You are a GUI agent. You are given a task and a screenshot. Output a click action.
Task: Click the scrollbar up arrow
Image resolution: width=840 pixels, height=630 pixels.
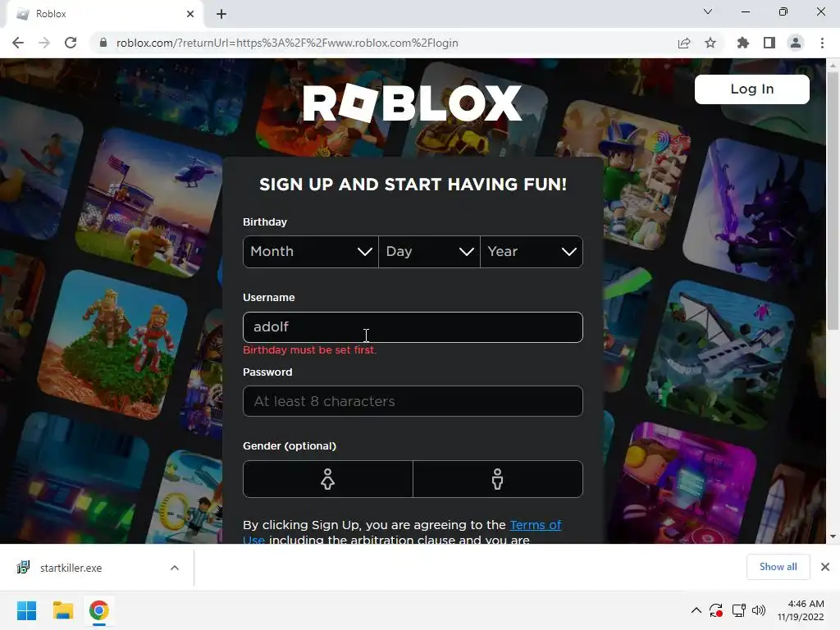(833, 66)
